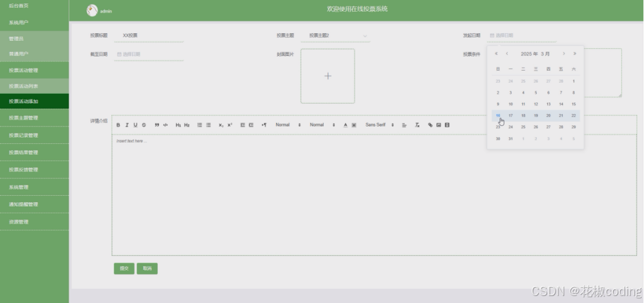Open 投票活动列表 in the sidebar
Screen dimensions: 644x303
(34, 86)
